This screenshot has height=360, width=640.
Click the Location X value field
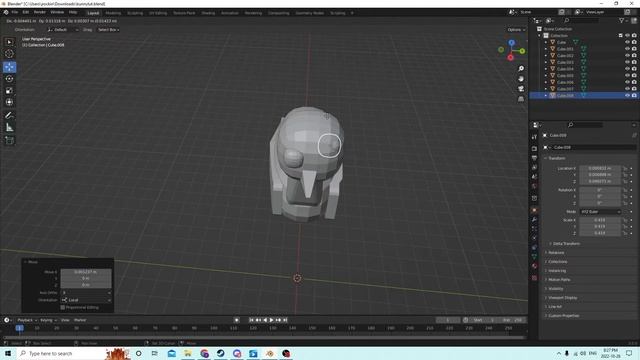pos(600,168)
